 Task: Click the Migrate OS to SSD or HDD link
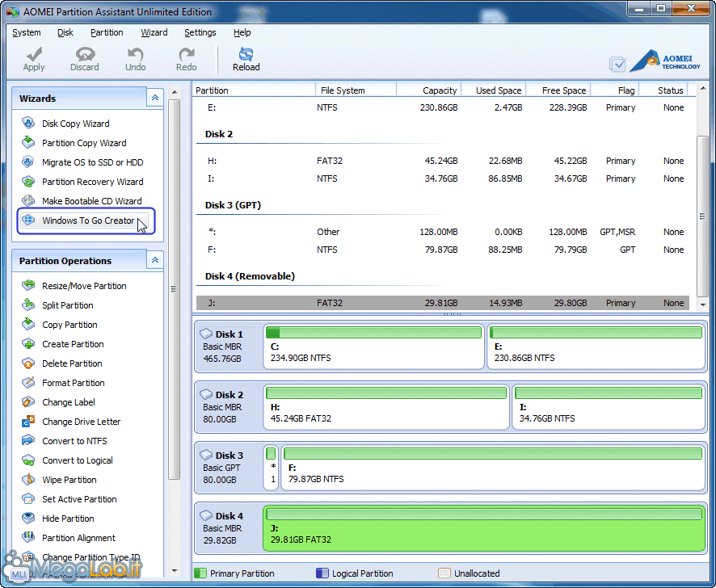[x=93, y=162]
